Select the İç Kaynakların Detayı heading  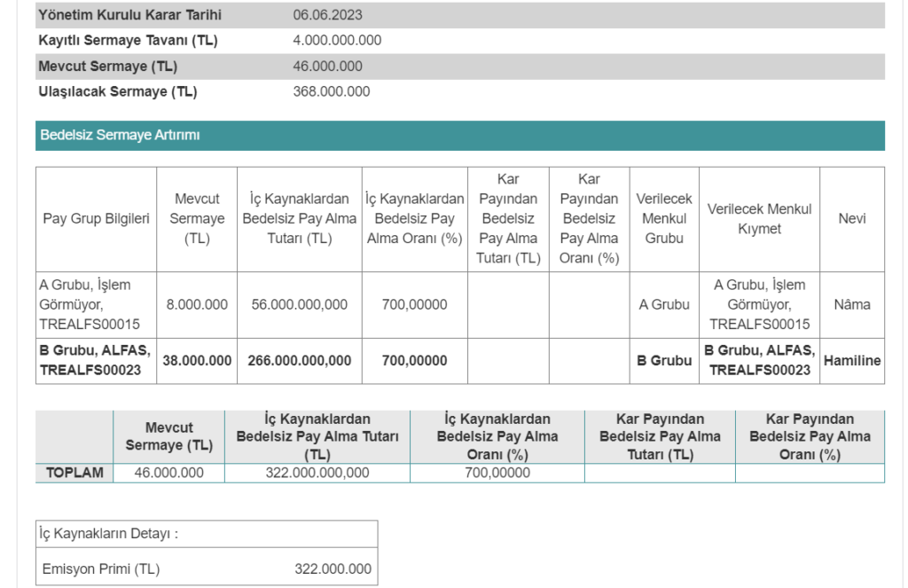tap(108, 534)
